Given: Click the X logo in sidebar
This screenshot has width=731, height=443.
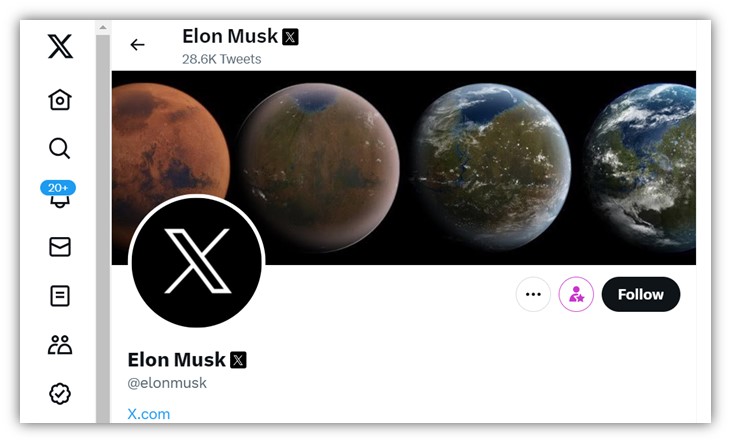Looking at the screenshot, I should point(60,46).
